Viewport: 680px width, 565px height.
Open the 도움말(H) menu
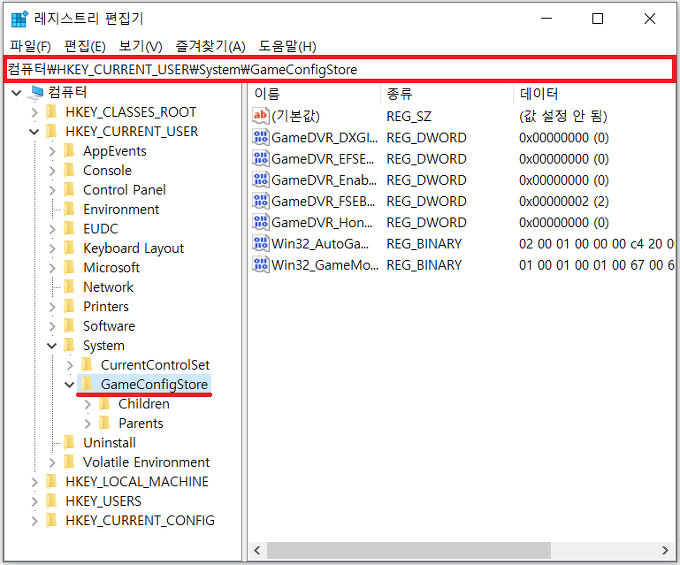(288, 46)
